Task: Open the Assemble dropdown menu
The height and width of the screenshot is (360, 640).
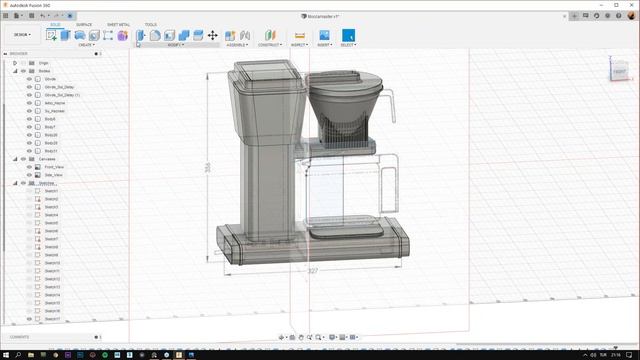Action: click(238, 44)
